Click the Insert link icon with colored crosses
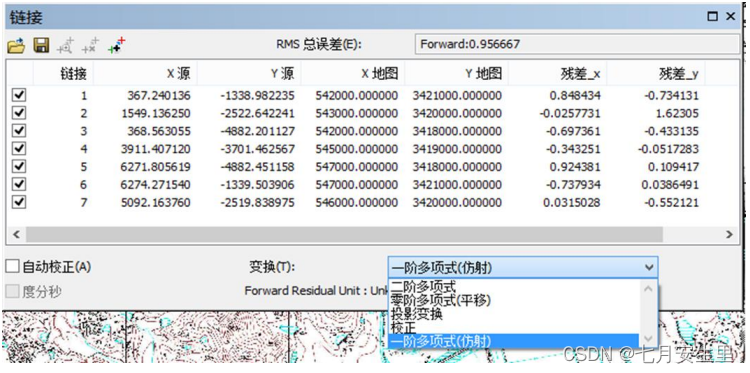This screenshot has width=750, height=373. pyautogui.click(x=116, y=45)
